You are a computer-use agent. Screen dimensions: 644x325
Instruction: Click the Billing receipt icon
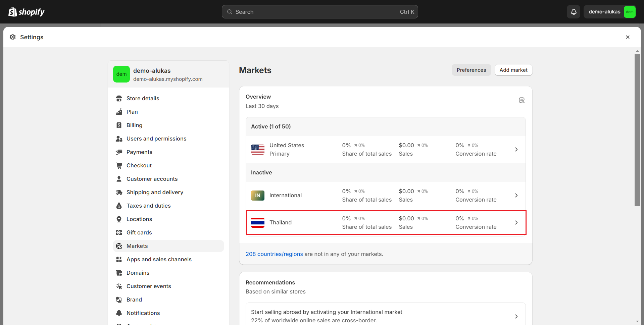tap(119, 125)
